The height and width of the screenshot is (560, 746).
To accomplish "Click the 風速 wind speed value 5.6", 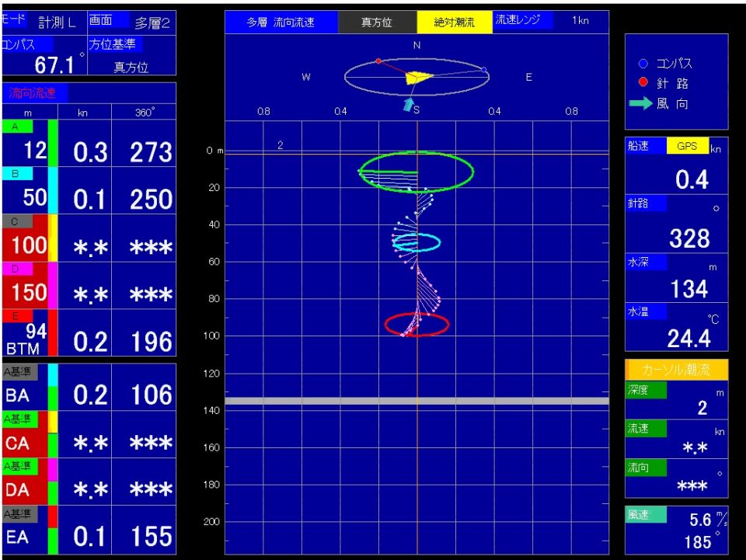I will [x=700, y=520].
